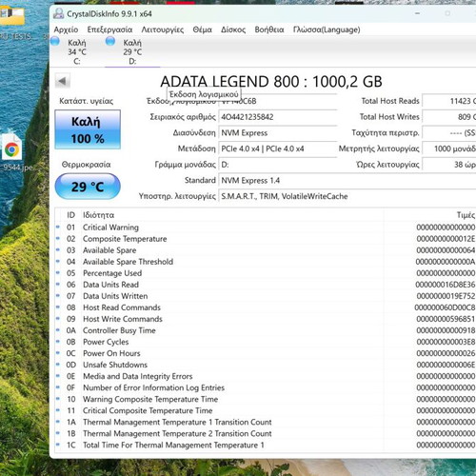This screenshot has height=476, width=476.
Task: Click the Total Host Writes value field
Action: coord(449,117)
